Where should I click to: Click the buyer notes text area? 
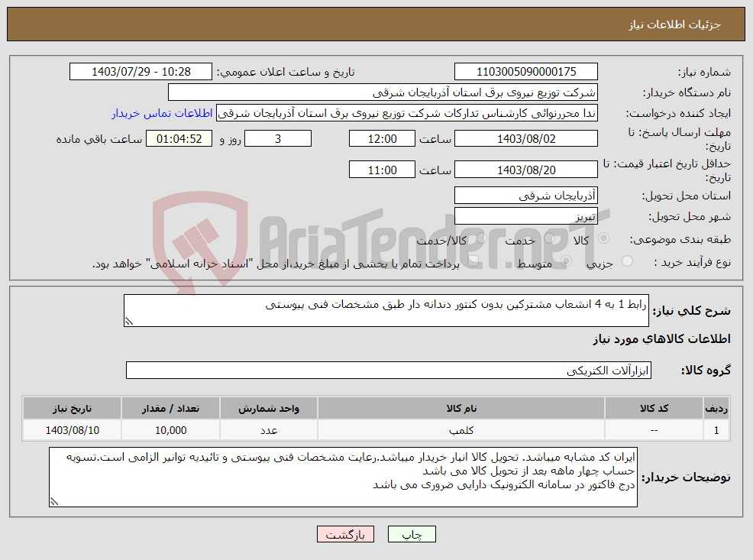343,477
